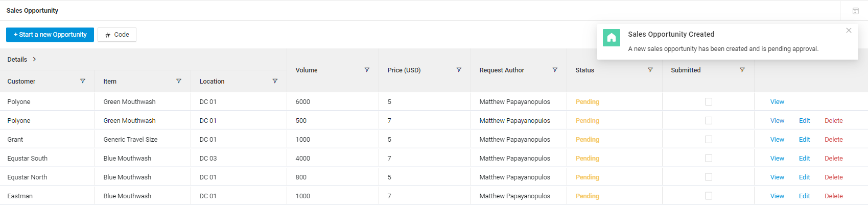Image resolution: width=868 pixels, height=210 pixels.
Task: Check Submitted box for Polyone 6000 row
Action: pyautogui.click(x=709, y=102)
